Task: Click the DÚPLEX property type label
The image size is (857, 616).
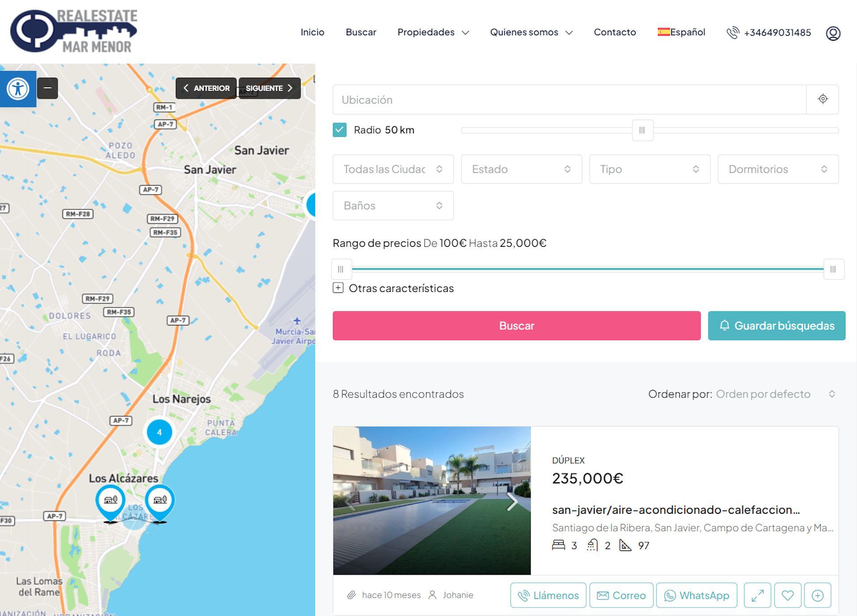Action: click(568, 460)
